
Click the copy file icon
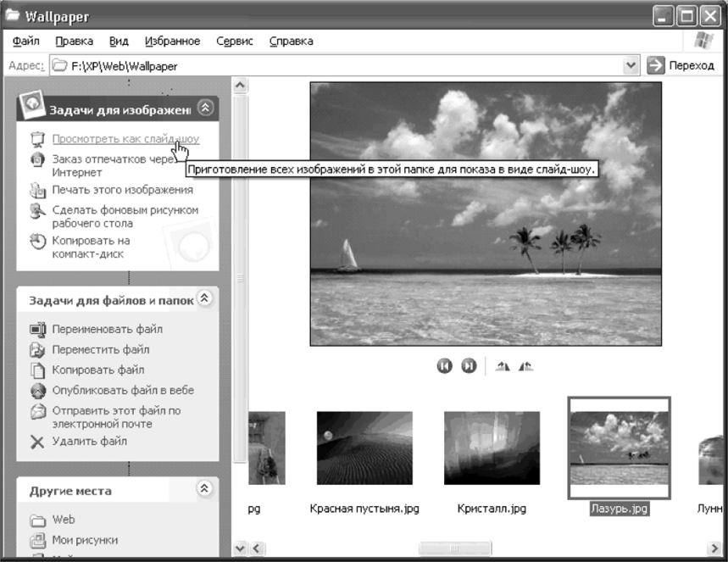[x=37, y=370]
